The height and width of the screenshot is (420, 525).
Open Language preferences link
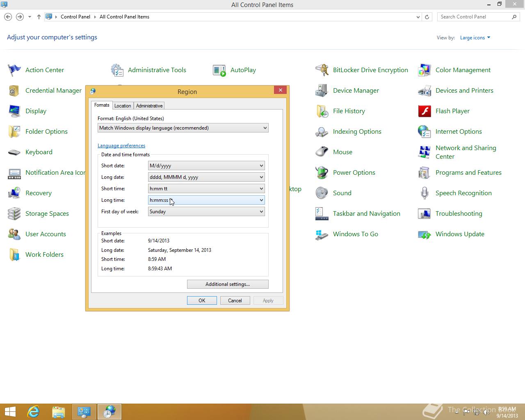pyautogui.click(x=121, y=146)
